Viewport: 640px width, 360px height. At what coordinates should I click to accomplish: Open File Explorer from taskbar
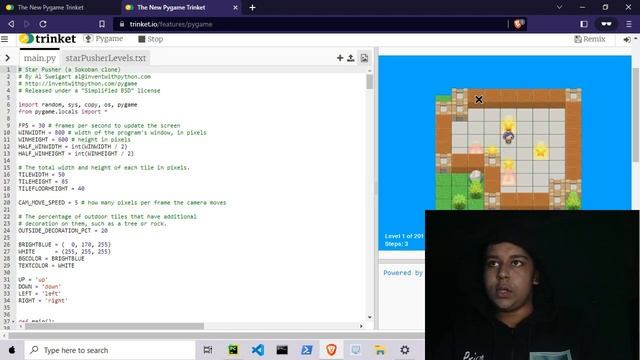point(380,350)
